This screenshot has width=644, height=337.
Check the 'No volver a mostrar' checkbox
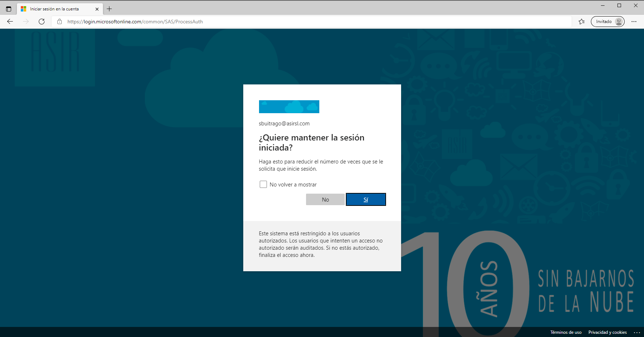tap(263, 184)
